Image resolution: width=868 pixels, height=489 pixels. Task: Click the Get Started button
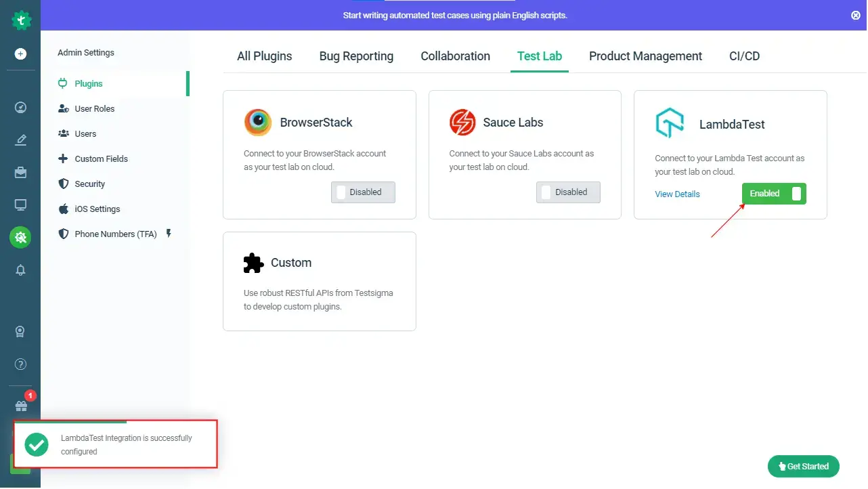(804, 466)
